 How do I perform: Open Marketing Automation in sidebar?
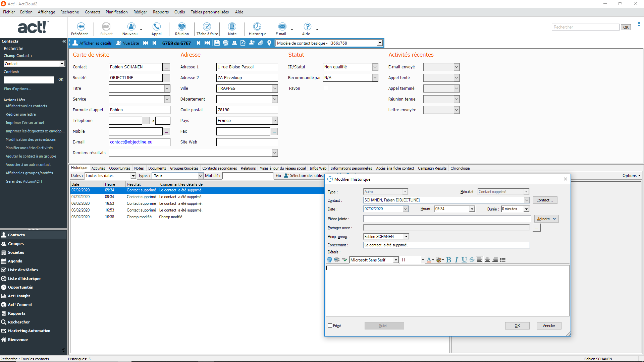pos(29,331)
